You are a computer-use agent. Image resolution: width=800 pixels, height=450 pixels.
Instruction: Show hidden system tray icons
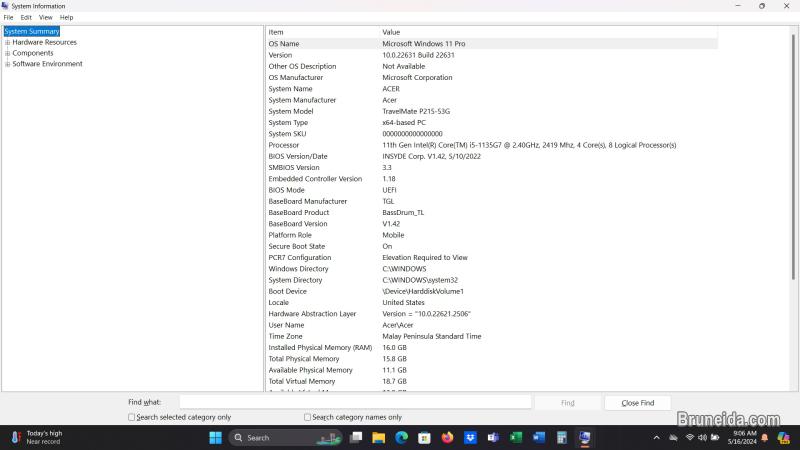(x=657, y=437)
